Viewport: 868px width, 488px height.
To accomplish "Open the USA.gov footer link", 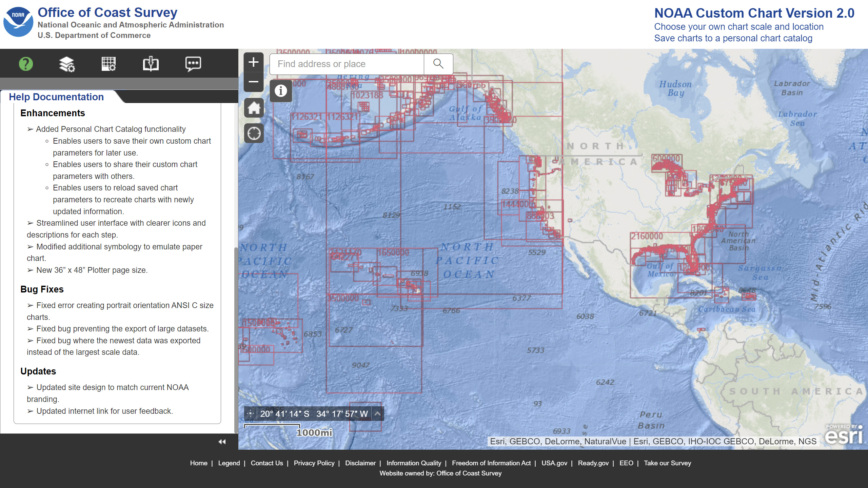I will click(x=554, y=463).
